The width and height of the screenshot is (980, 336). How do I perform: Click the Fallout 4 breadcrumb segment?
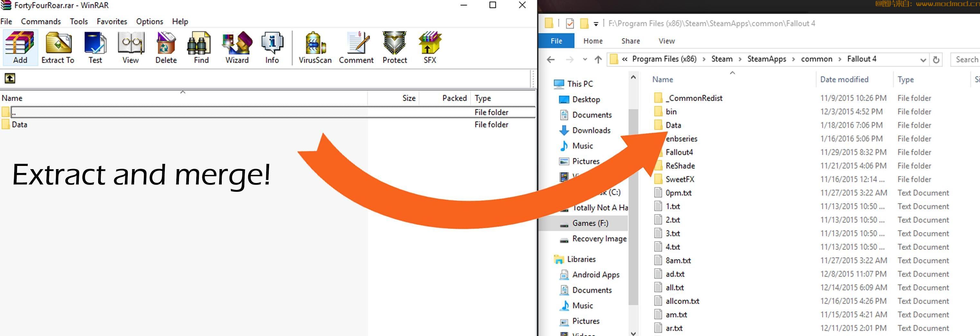(x=861, y=59)
